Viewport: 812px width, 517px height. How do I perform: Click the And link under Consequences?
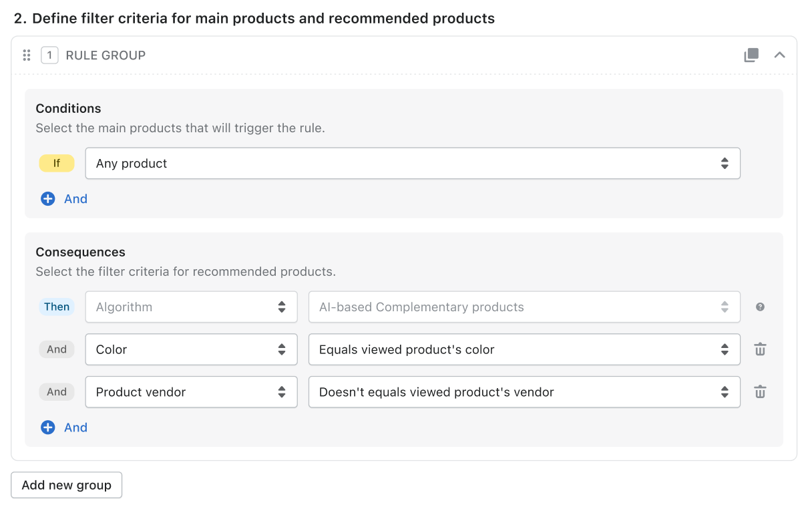point(75,427)
